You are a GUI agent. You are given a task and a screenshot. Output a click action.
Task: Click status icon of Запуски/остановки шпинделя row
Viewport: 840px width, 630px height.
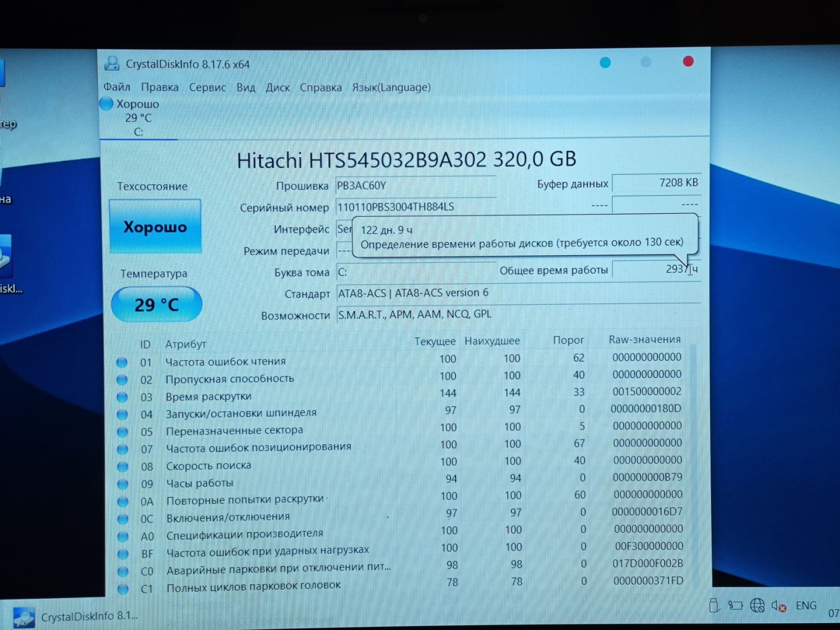pyautogui.click(x=122, y=414)
